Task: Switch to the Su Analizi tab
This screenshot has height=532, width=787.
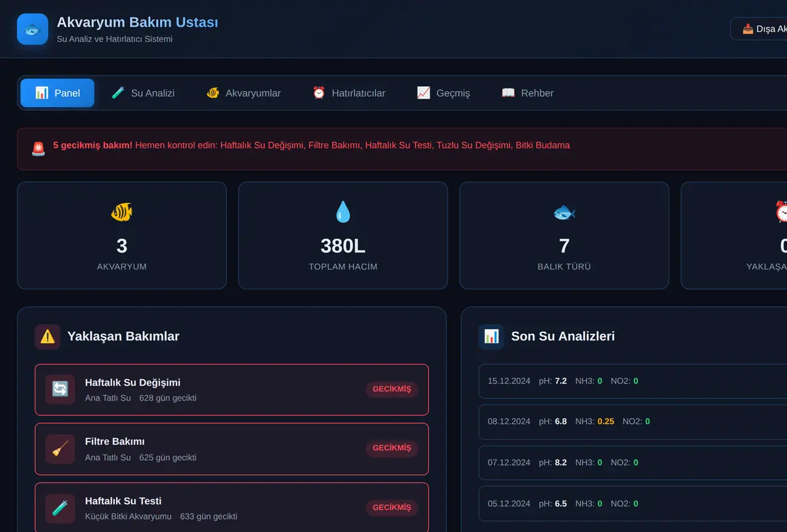Action: click(x=143, y=93)
